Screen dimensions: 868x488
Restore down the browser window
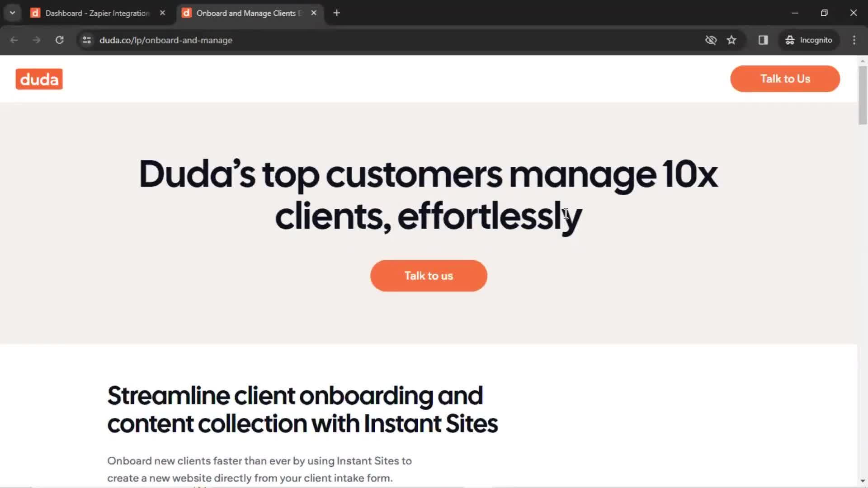point(824,13)
